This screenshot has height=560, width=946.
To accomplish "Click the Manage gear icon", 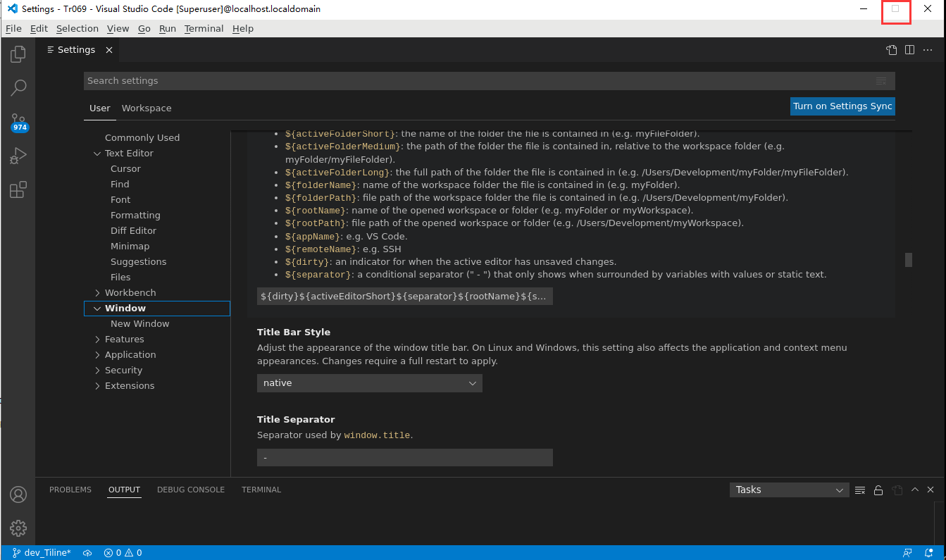I will [x=18, y=528].
